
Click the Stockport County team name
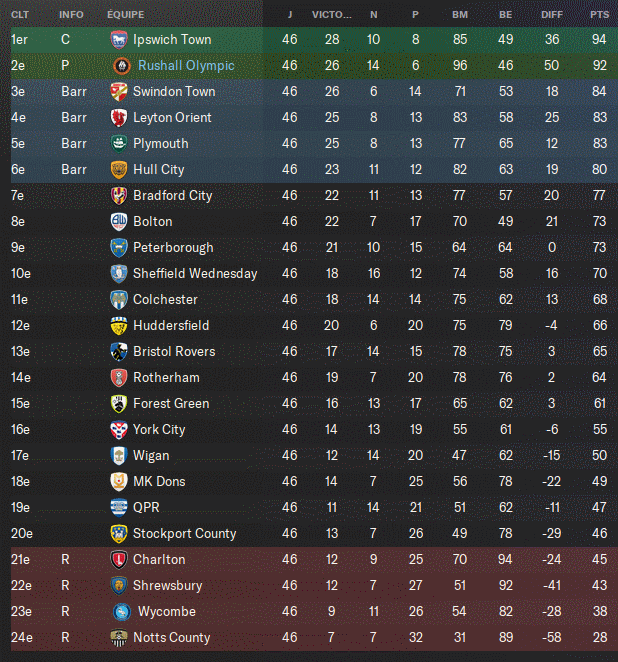(x=184, y=534)
